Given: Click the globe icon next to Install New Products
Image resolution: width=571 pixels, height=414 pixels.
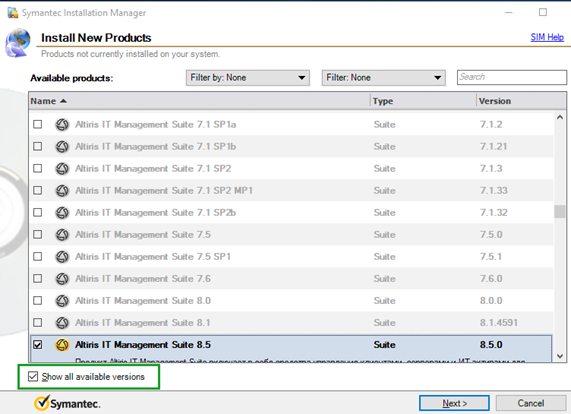Looking at the screenshot, I should click(x=17, y=43).
